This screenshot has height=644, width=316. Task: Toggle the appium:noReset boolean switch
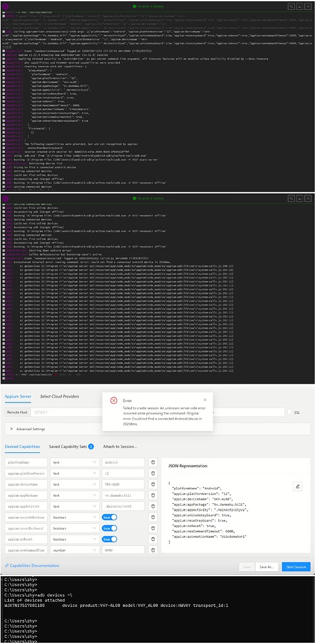[x=109, y=539]
